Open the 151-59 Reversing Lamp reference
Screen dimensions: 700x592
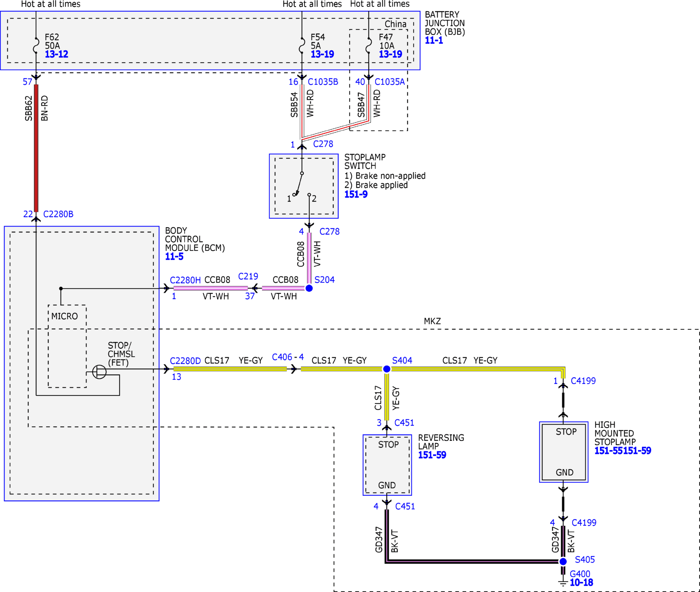[x=432, y=455]
